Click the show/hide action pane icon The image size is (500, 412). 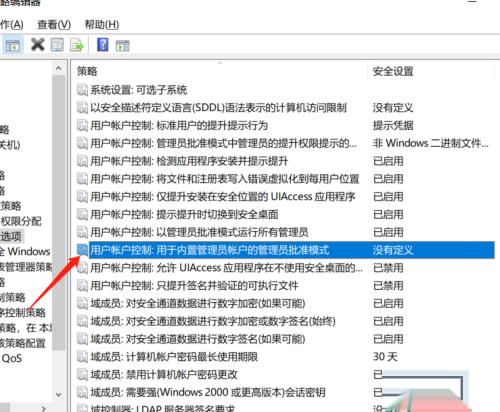122,46
